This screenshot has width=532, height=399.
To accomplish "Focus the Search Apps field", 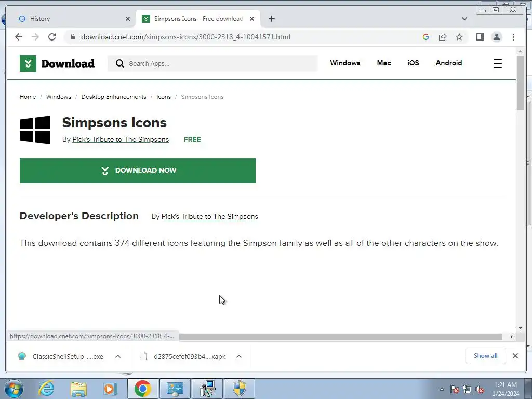I will 212,63.
